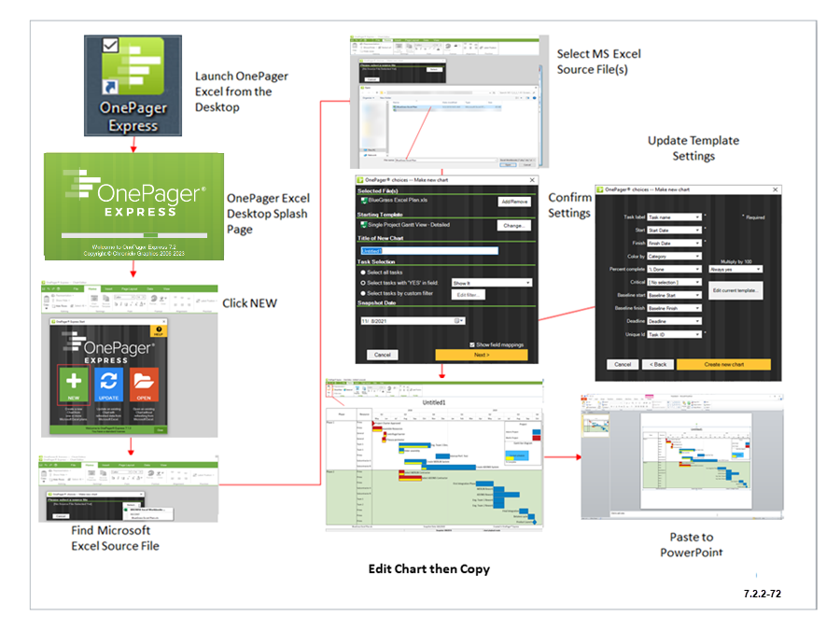Click the Create new chart button
The image size is (840, 630).
[723, 364]
